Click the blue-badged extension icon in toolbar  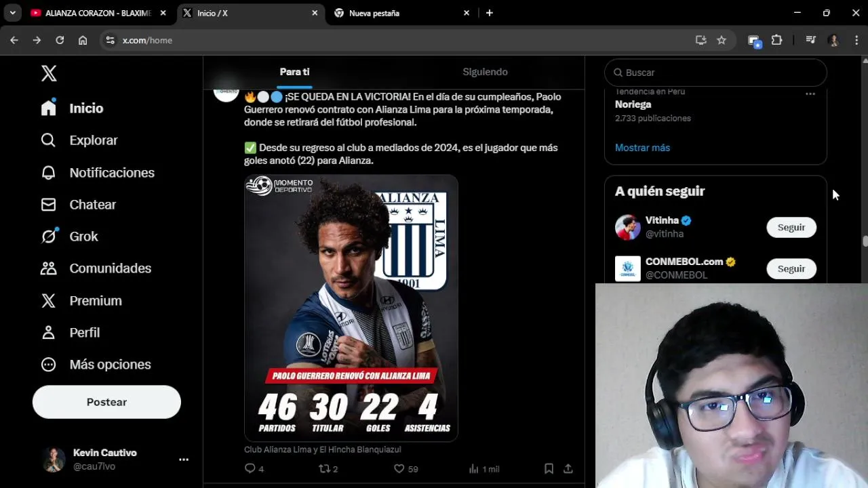click(x=755, y=41)
